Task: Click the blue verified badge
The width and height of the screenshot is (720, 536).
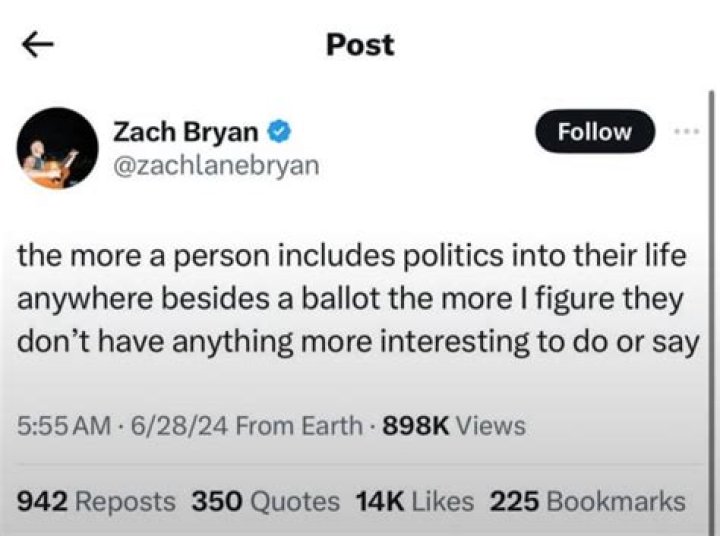Action: click(x=282, y=131)
